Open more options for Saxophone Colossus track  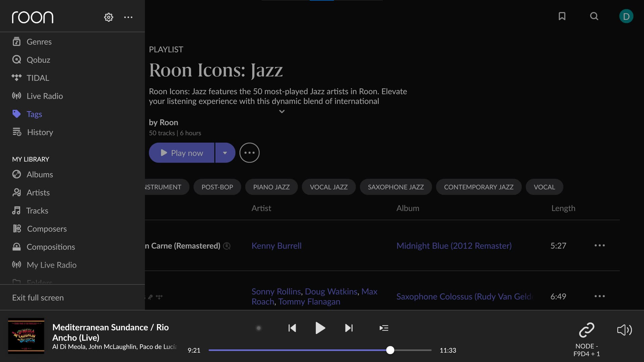tap(599, 296)
